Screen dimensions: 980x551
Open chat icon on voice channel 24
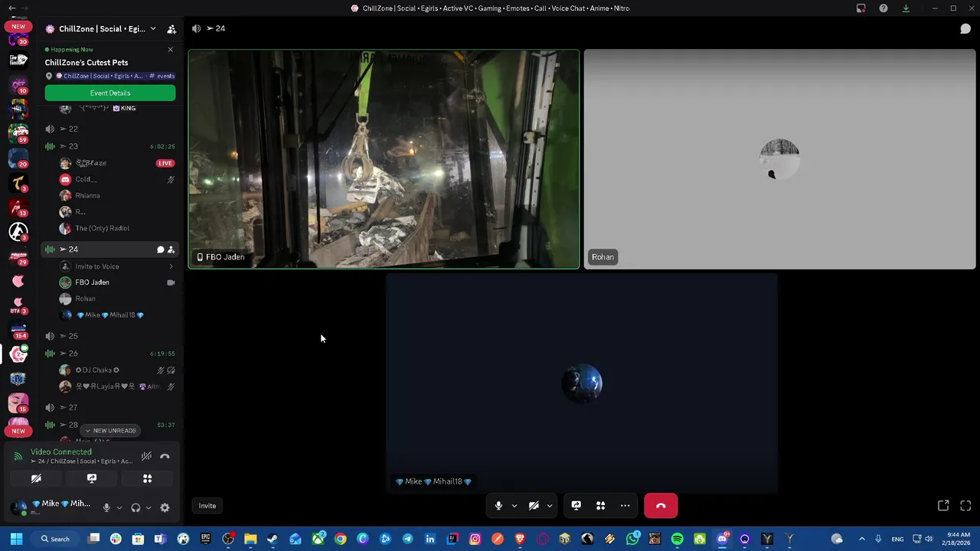coord(161,249)
